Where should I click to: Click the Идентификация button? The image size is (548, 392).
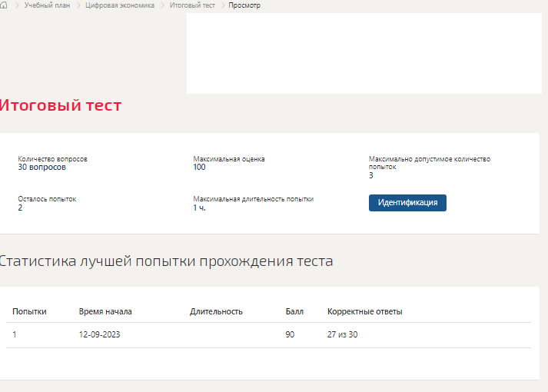[407, 203]
